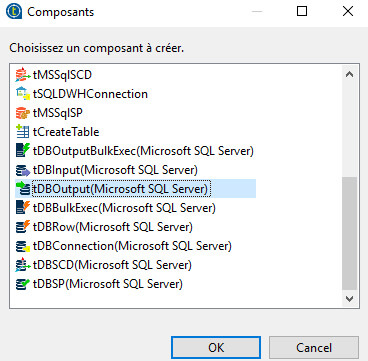368x361 pixels.
Task: Click the tDBConnection component icon
Action: pos(23,246)
